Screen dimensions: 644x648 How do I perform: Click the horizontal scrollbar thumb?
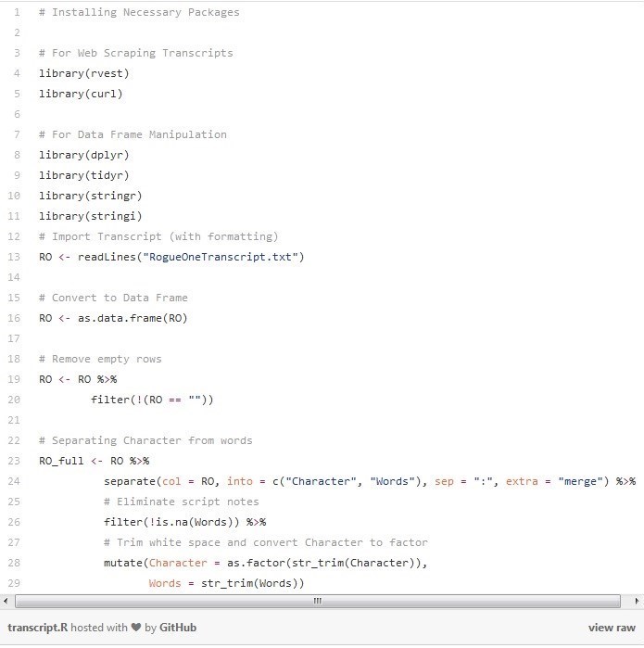[317, 601]
